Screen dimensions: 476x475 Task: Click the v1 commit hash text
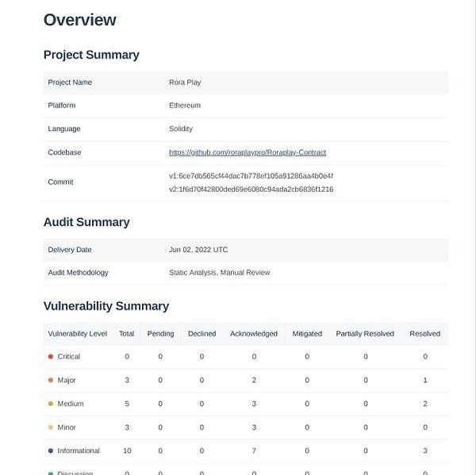[251, 175]
